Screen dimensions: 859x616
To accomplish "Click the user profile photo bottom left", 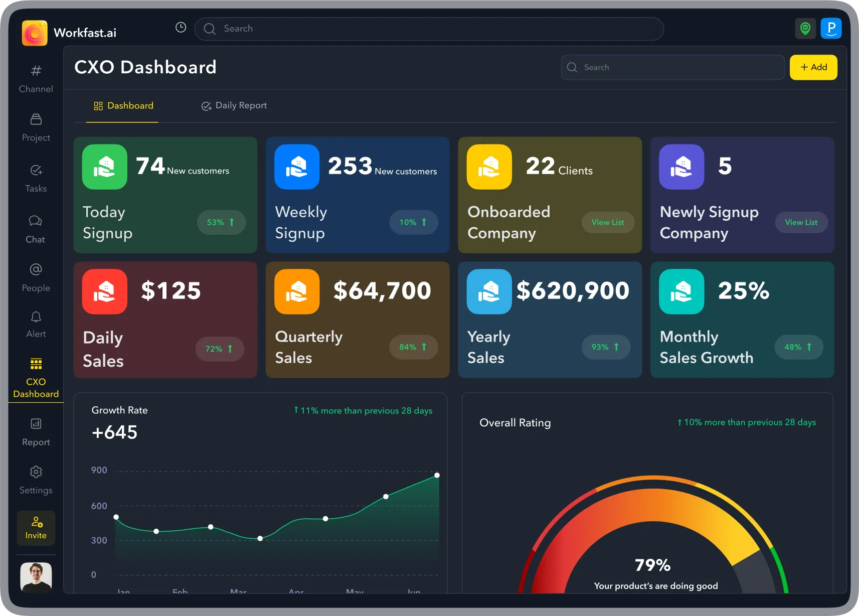I will [36, 577].
